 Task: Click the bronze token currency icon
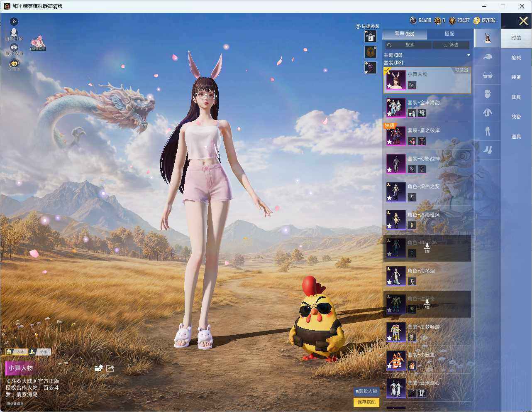[x=452, y=20]
